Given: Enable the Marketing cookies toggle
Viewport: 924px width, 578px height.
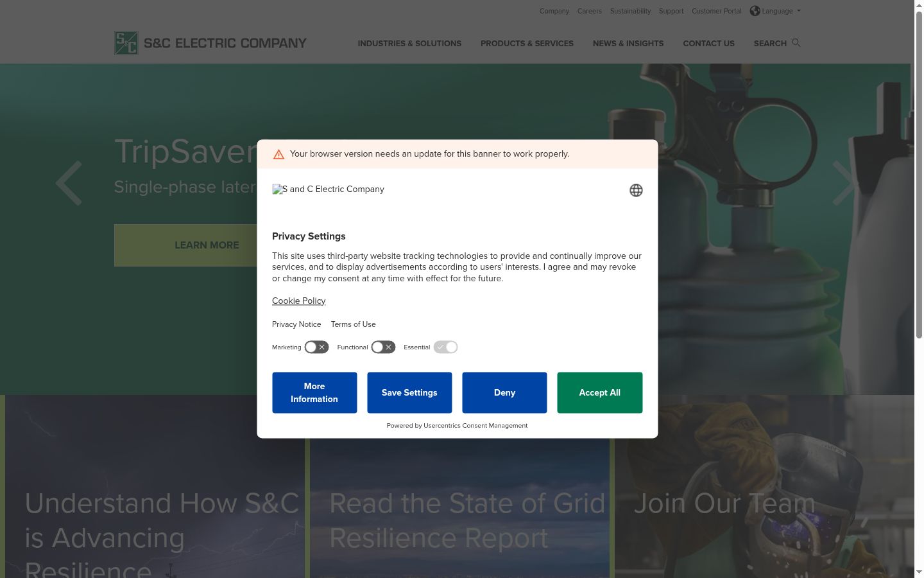Looking at the screenshot, I should tap(316, 347).
